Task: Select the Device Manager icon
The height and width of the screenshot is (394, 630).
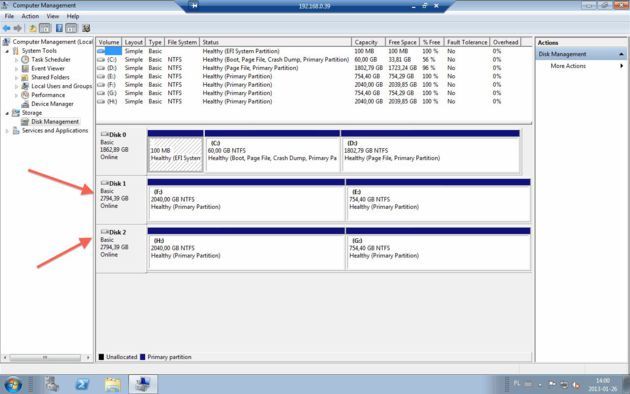Action: 25,104
